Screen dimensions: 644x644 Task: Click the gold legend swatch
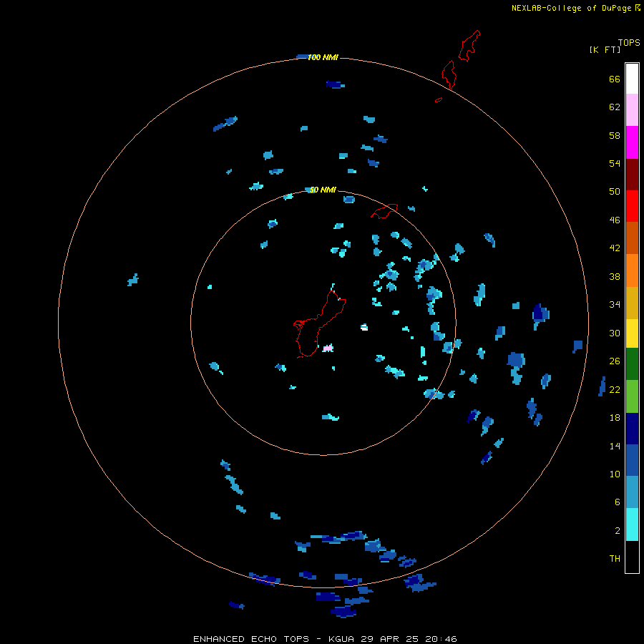click(x=632, y=303)
